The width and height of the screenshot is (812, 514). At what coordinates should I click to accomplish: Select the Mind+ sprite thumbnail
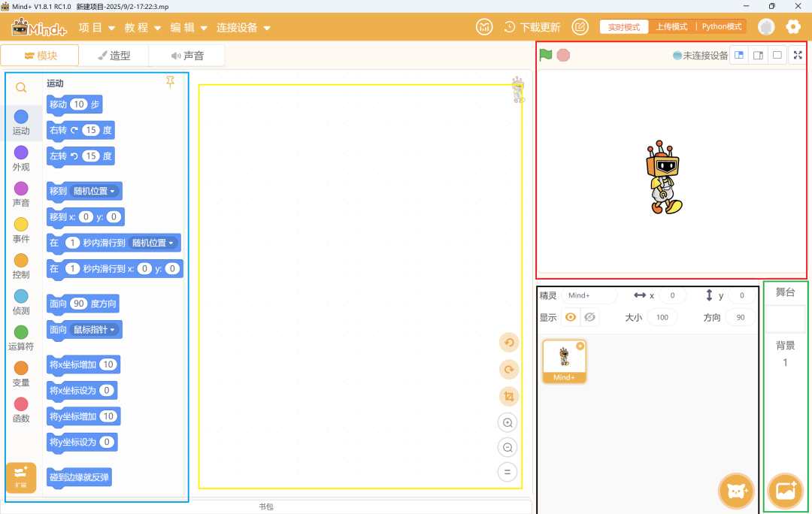click(x=564, y=361)
